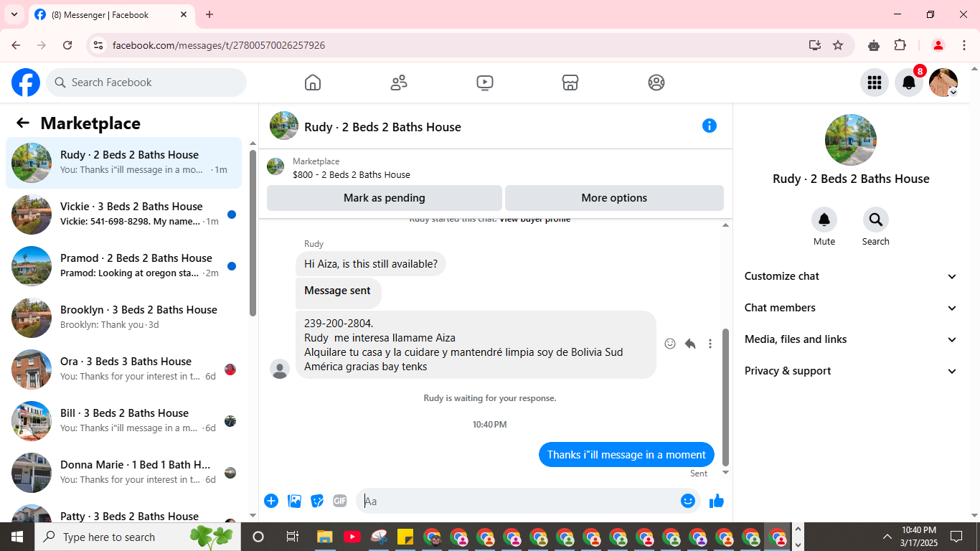
Task: Open File Explorer from the taskbar
Action: pyautogui.click(x=325, y=537)
